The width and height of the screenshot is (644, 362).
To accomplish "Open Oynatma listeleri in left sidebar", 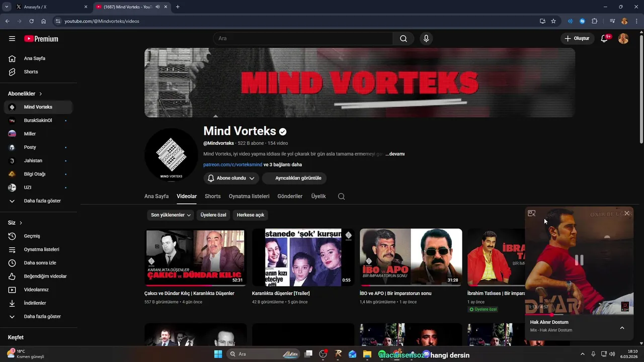I will click(38, 249).
